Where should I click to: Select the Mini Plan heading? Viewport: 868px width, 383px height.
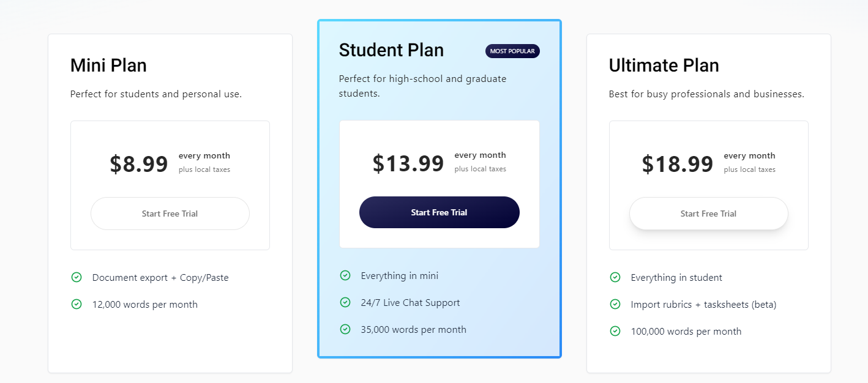click(x=108, y=65)
